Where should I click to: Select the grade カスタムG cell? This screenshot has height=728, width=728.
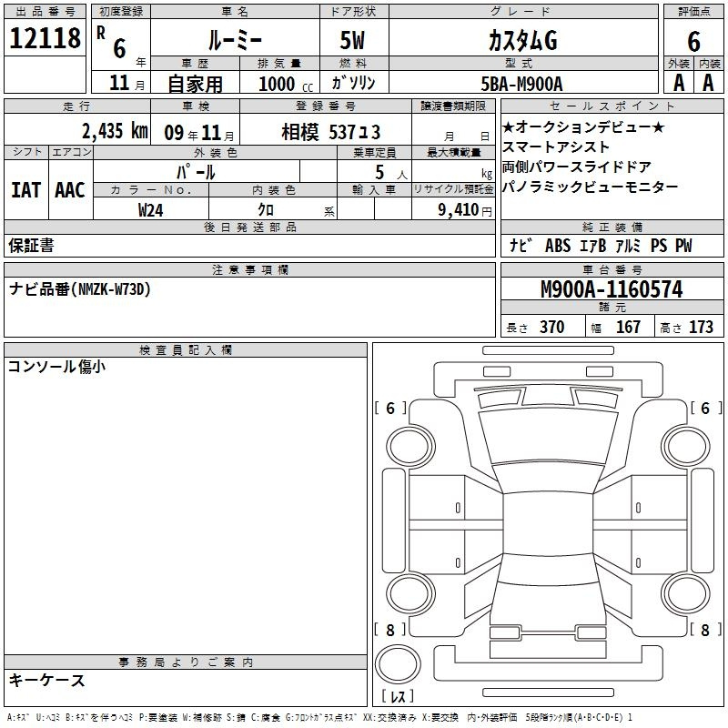pyautogui.click(x=521, y=40)
